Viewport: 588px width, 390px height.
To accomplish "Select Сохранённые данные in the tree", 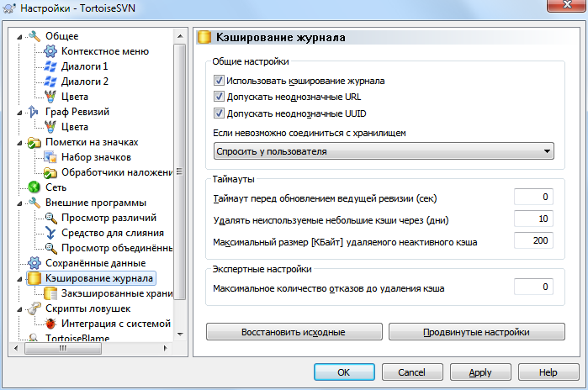I will click(x=96, y=263).
